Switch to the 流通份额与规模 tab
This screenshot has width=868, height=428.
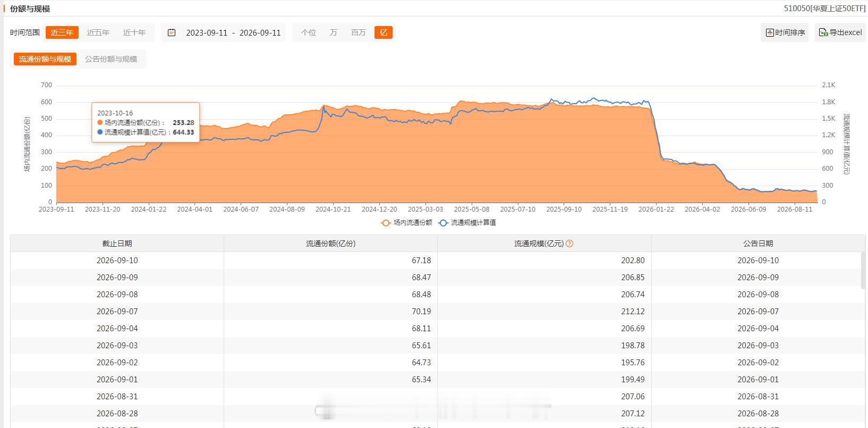tap(45, 59)
